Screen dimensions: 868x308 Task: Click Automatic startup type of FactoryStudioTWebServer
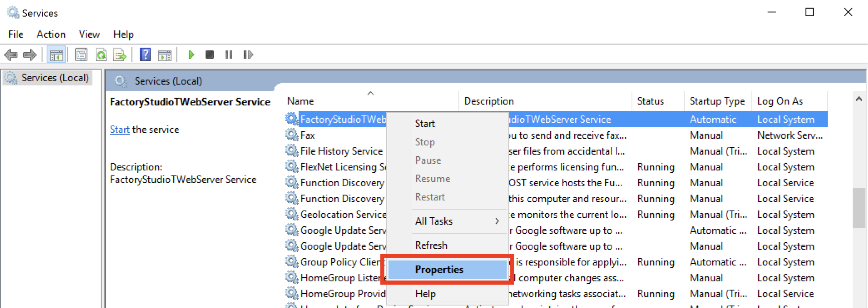[x=713, y=120]
